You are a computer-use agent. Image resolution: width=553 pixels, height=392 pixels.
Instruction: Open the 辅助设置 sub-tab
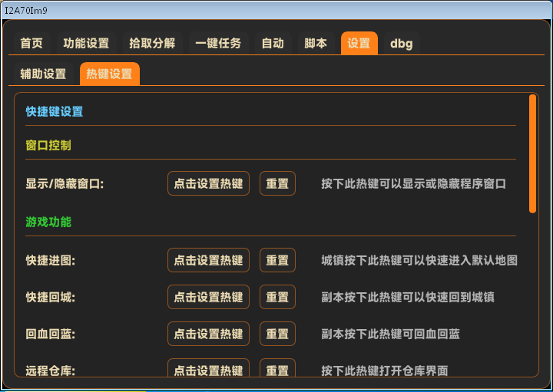tap(43, 74)
